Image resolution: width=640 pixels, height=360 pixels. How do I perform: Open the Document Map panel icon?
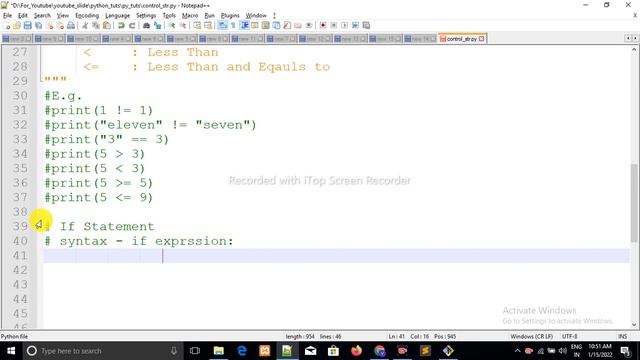click(266, 26)
